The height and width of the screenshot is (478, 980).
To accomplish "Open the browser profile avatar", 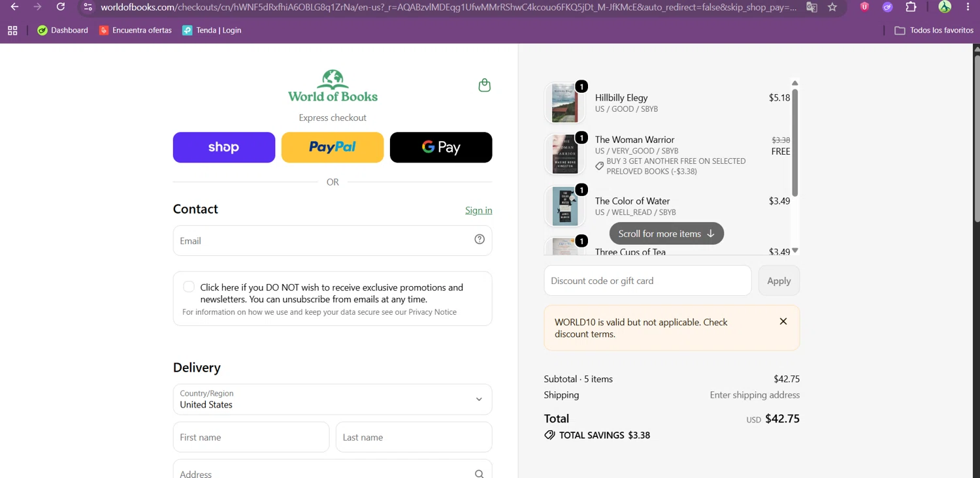I will (x=945, y=7).
